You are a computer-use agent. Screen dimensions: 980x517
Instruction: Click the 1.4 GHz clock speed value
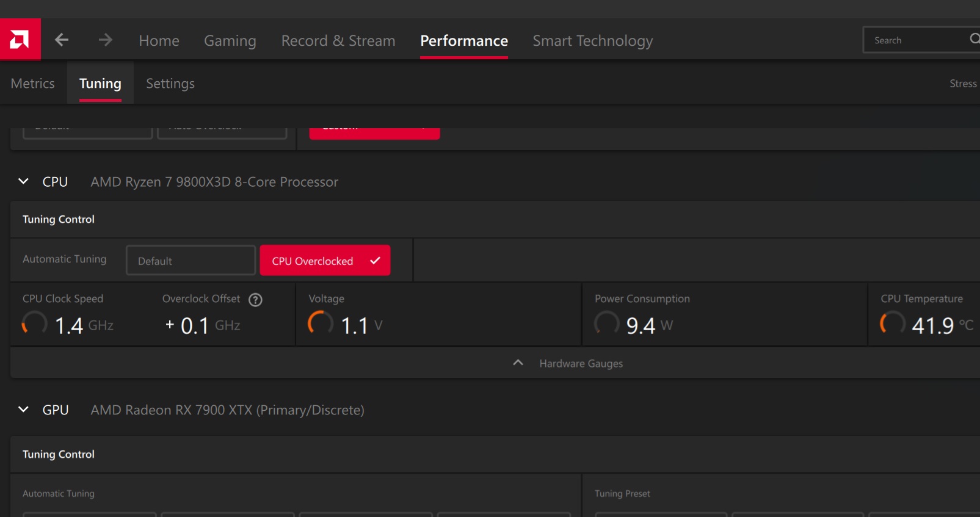(84, 325)
